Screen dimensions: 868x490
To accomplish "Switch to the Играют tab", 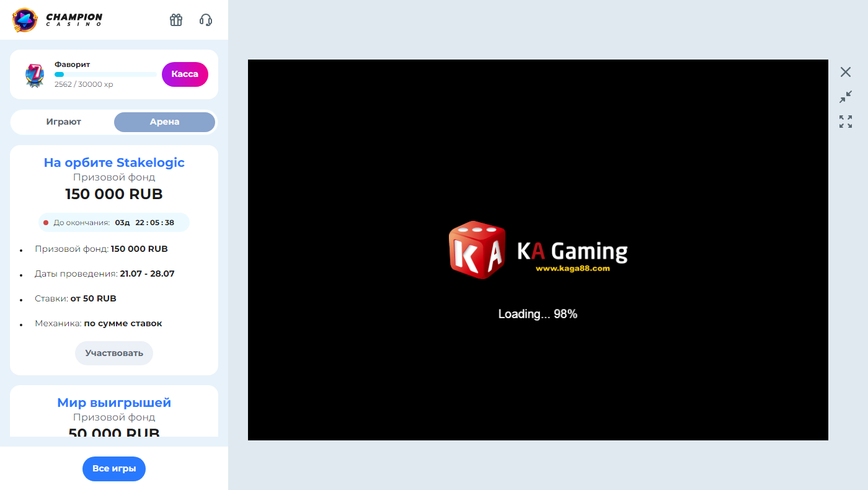I will pyautogui.click(x=63, y=122).
